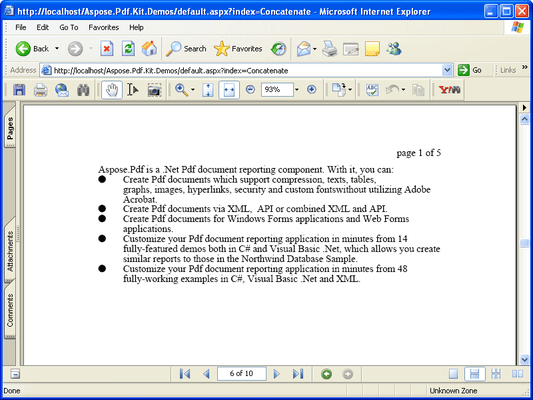533x400 pixels.
Task: Expand the Mail dropdown arrow
Action: coord(315,49)
